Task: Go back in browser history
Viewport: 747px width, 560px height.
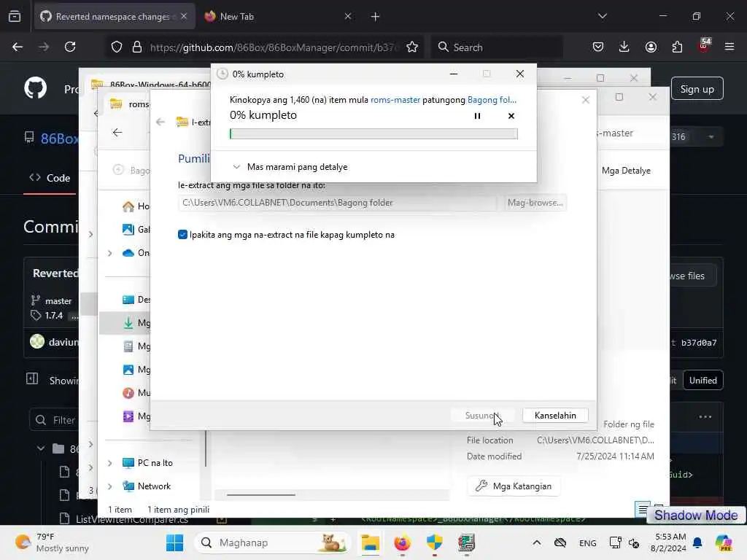Action: 18,47
